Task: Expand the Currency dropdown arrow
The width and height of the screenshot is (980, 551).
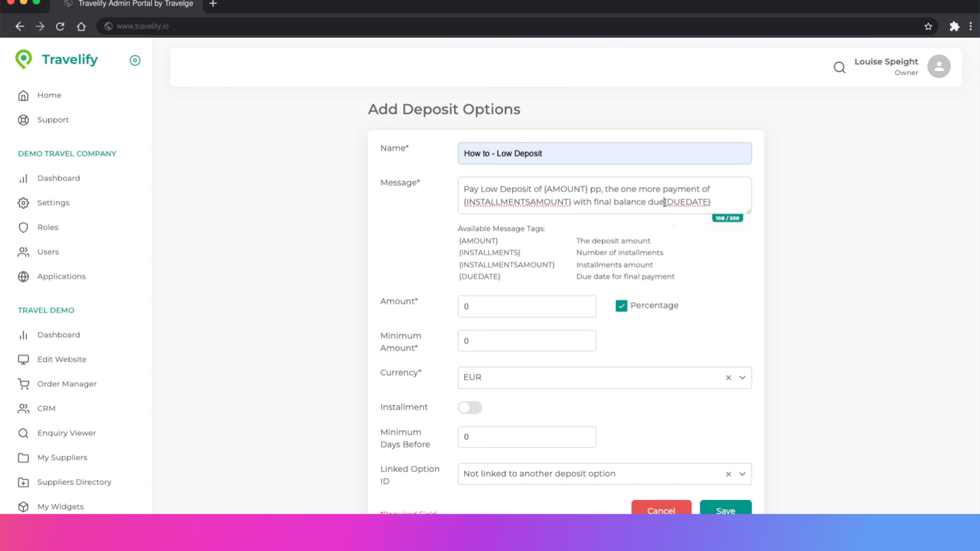Action: tap(742, 378)
